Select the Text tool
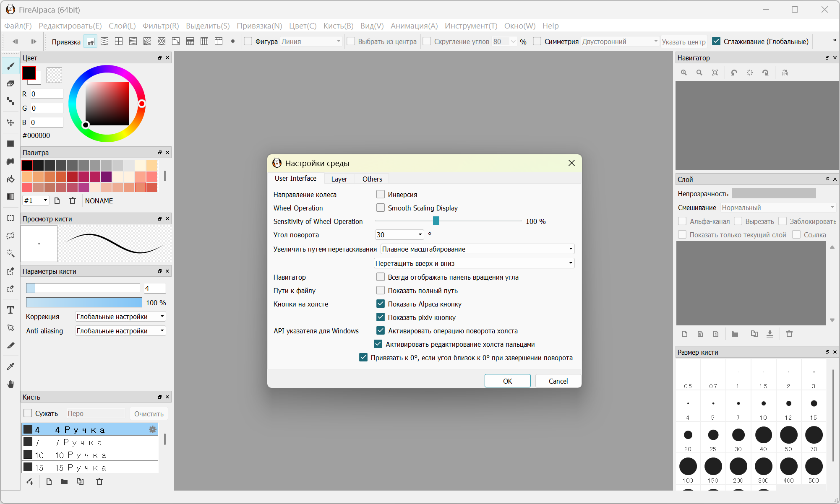Image resolution: width=840 pixels, height=504 pixels. [x=10, y=310]
